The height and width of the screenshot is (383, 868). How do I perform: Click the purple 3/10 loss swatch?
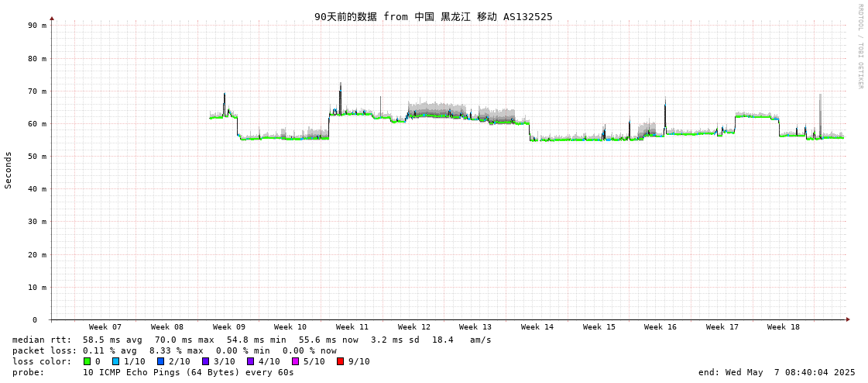(x=206, y=361)
